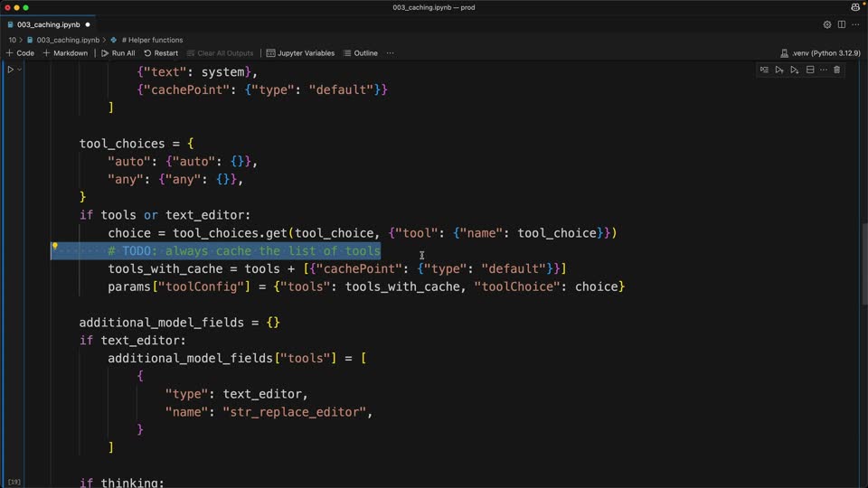868x488 pixels.
Task: Open the Copilot status icon
Action: tap(855, 7)
